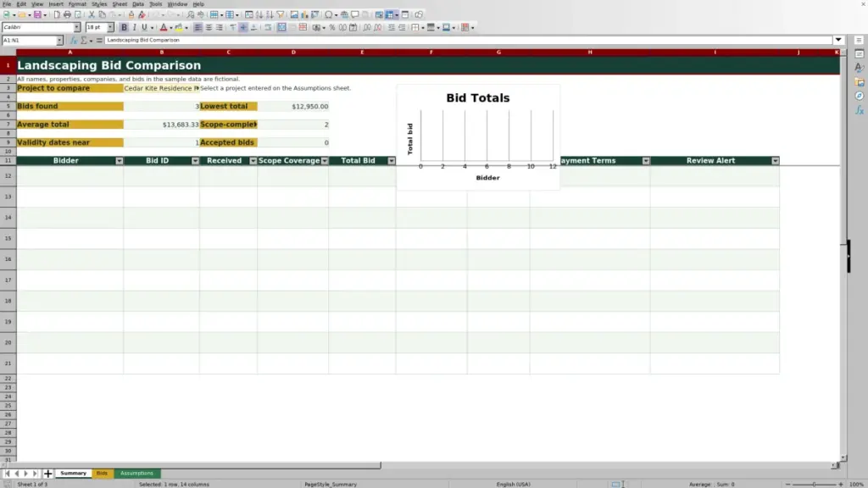Click the Clone Formatting paintbrush icon
The width and height of the screenshot is (868, 488).
(x=131, y=14)
